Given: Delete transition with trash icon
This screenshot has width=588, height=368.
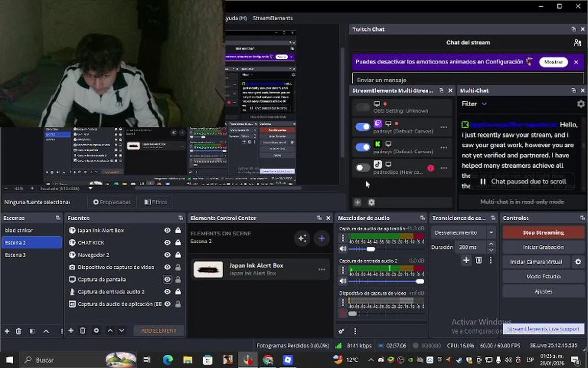Looking at the screenshot, I should [478, 260].
